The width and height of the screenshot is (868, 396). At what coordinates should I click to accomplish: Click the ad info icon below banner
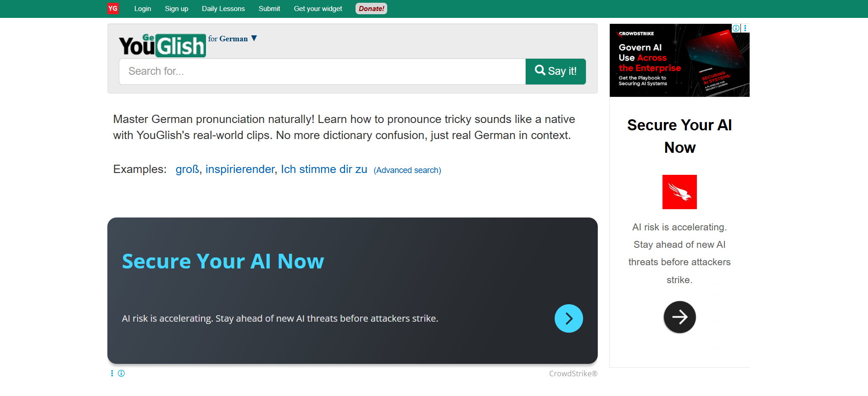click(x=121, y=374)
